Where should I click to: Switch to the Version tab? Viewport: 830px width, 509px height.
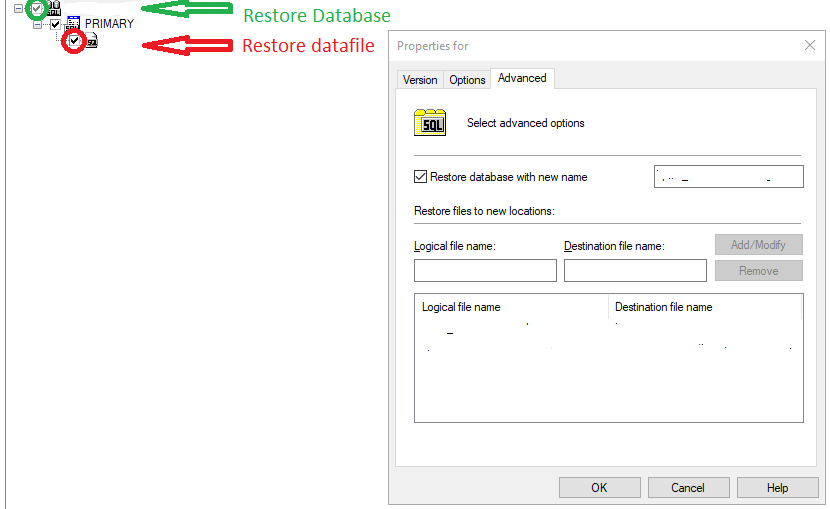(x=420, y=80)
